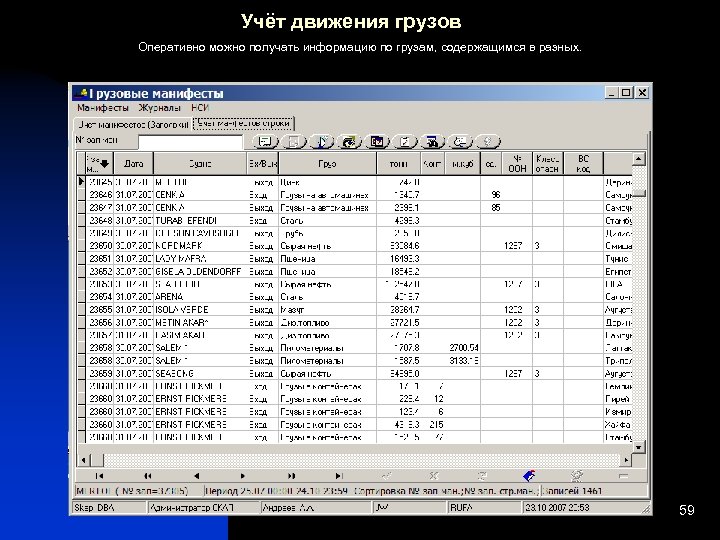Screen dimensions: 720x540
Task: Click the Записей 1461 status entry
Action: [x=594, y=491]
